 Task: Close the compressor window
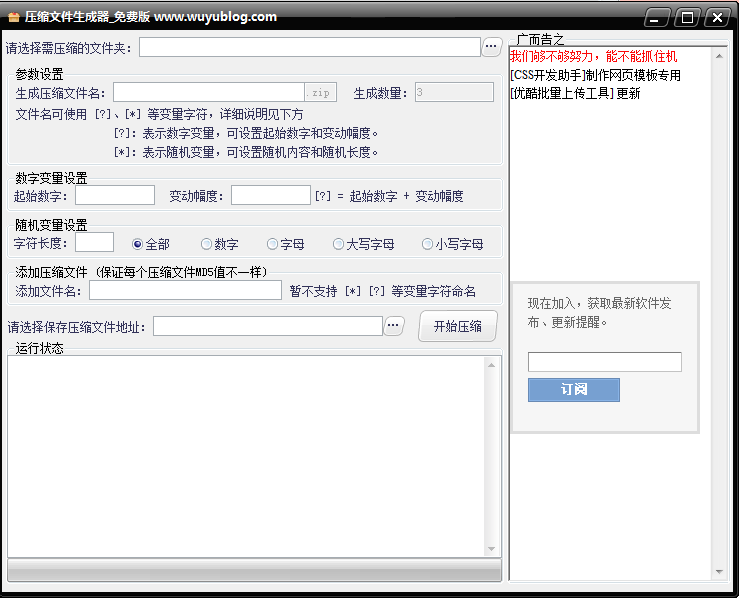717,18
